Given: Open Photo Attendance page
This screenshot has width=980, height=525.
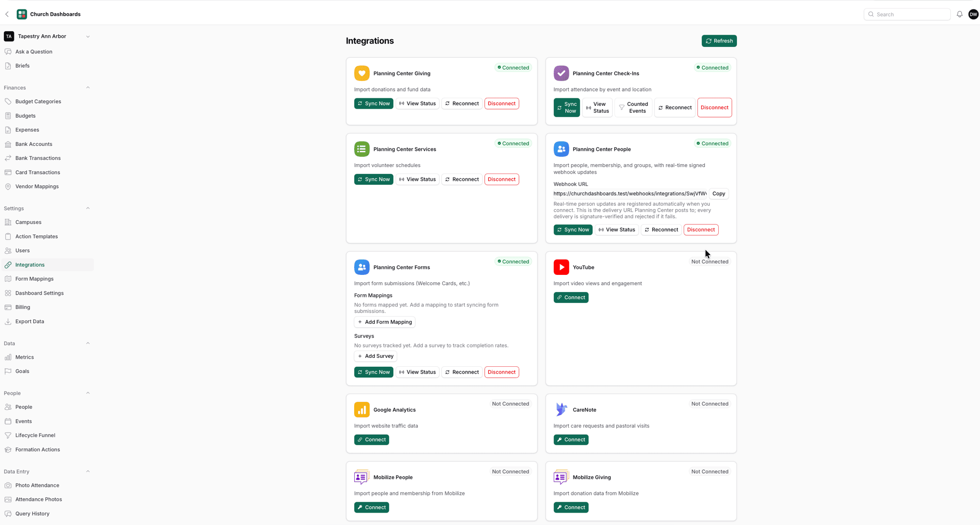Looking at the screenshot, I should [x=47, y=485].
